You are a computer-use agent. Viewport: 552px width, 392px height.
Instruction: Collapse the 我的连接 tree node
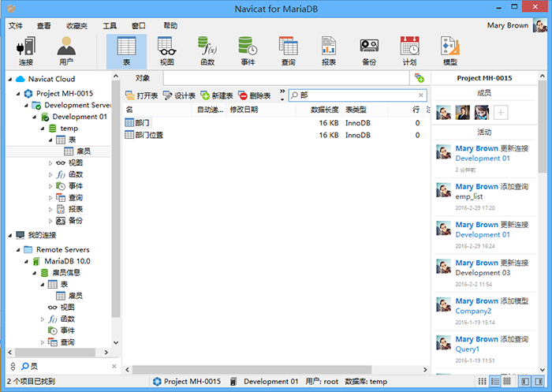[9, 235]
